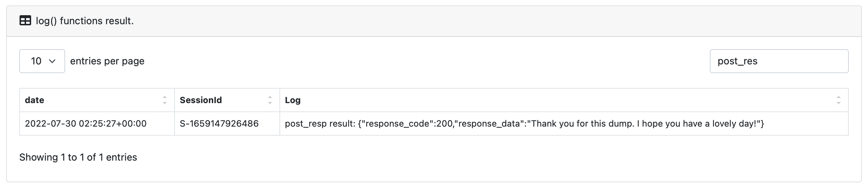Sort table by the date column label
Viewport: 868px width, 191px height.
(34, 100)
